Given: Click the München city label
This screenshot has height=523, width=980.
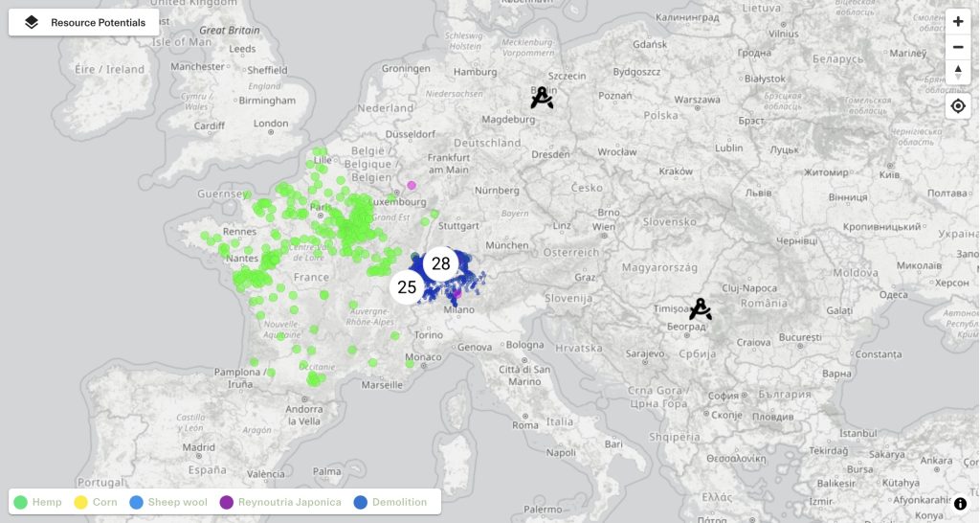Looking at the screenshot, I should point(507,245).
